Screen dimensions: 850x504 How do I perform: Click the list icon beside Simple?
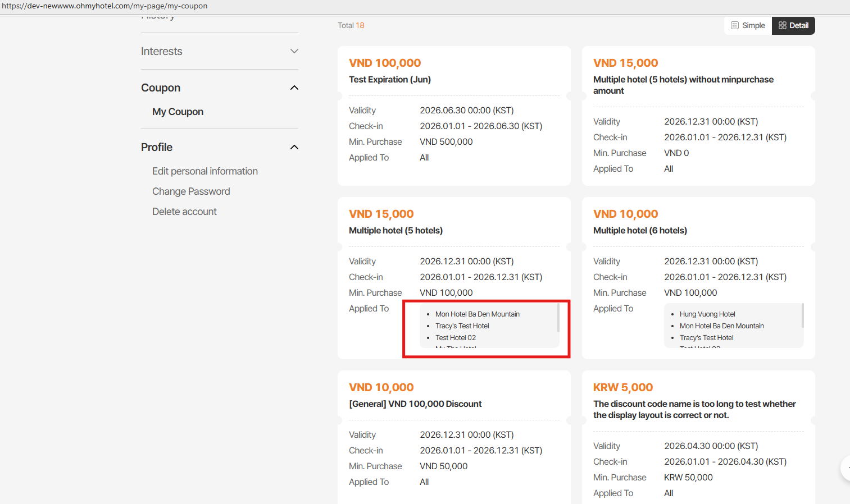734,25
